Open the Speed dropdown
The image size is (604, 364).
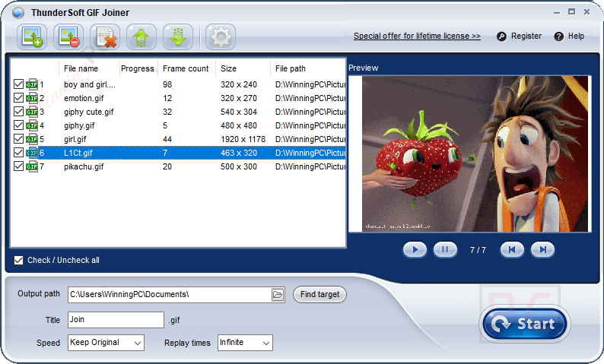(x=106, y=343)
